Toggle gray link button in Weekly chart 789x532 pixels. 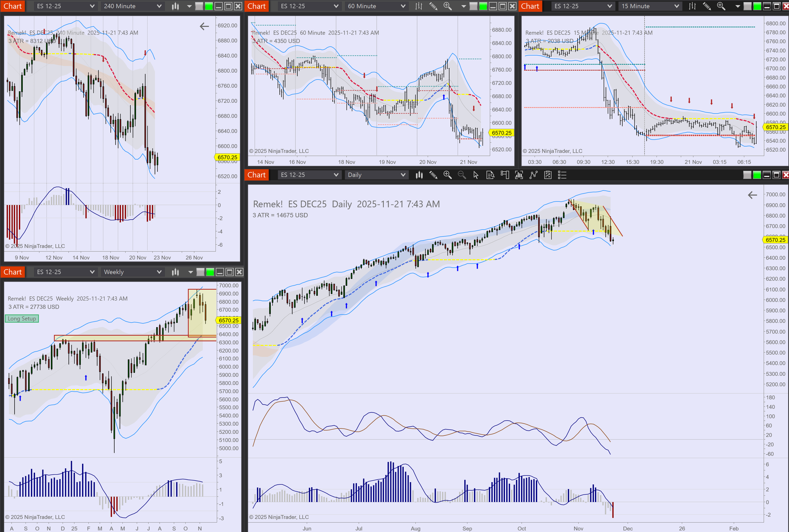pyautogui.click(x=200, y=272)
